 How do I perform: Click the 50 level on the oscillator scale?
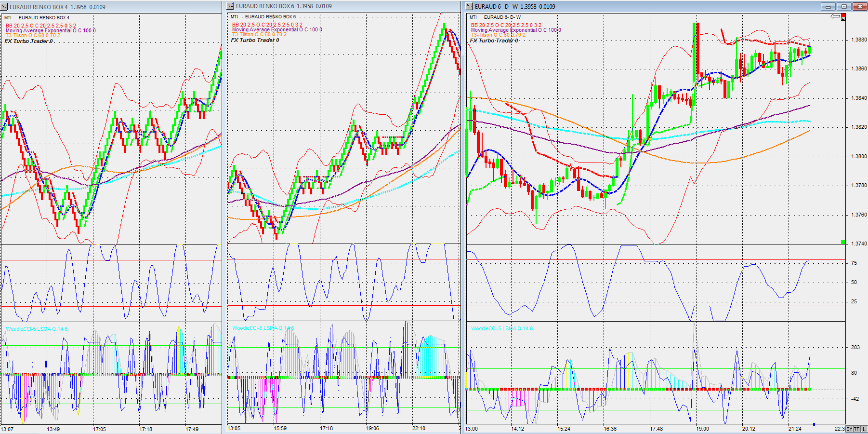click(x=854, y=282)
